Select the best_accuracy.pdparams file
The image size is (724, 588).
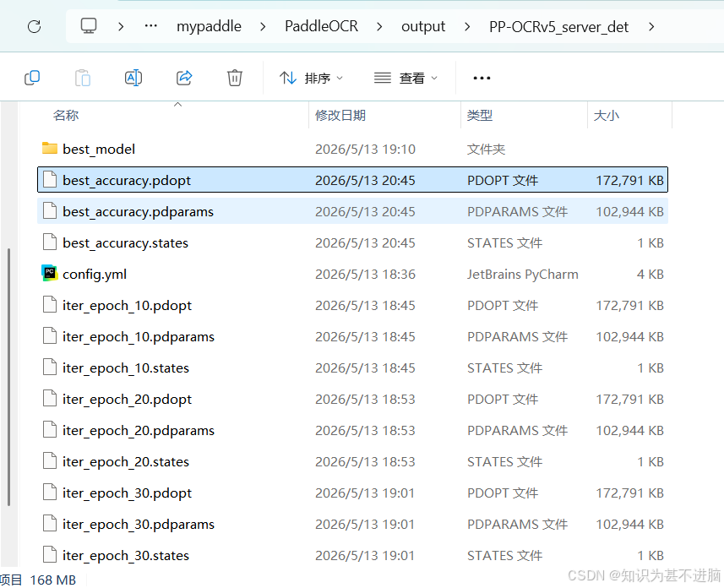coord(353,211)
